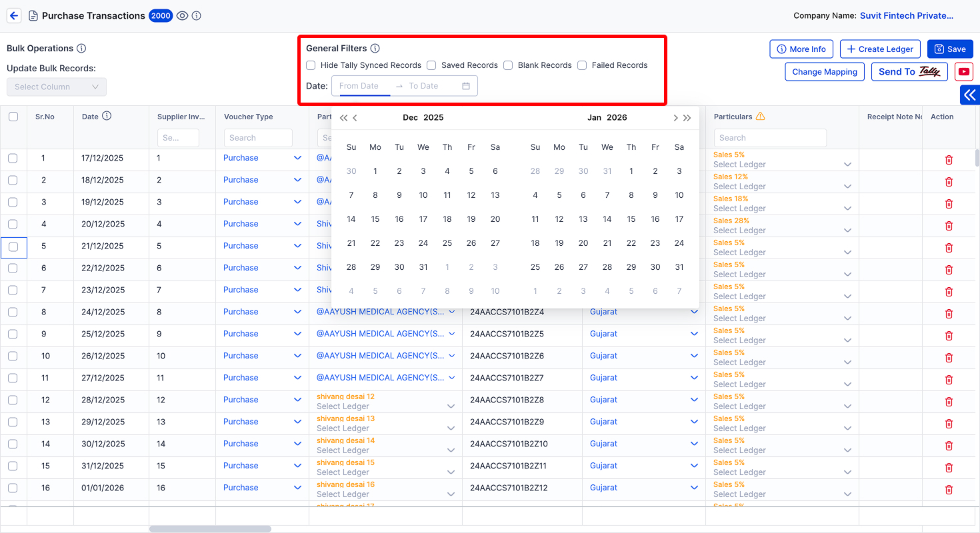The width and height of the screenshot is (980, 533).
Task: Click the info icon after the eye icon in the title
Action: (196, 15)
